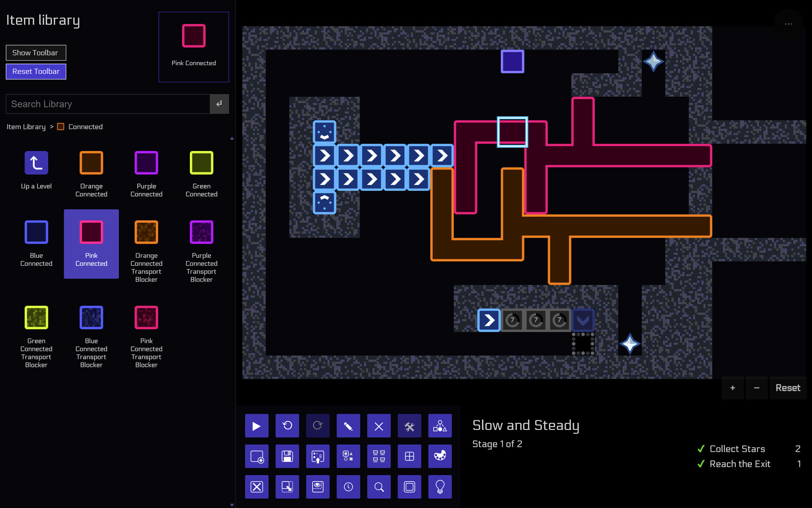
Task: Click the save (floppy disk) icon
Action: [x=287, y=456]
